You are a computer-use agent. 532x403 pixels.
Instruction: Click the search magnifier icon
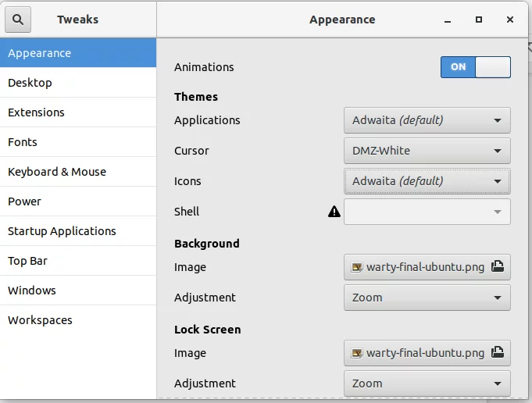(18, 20)
